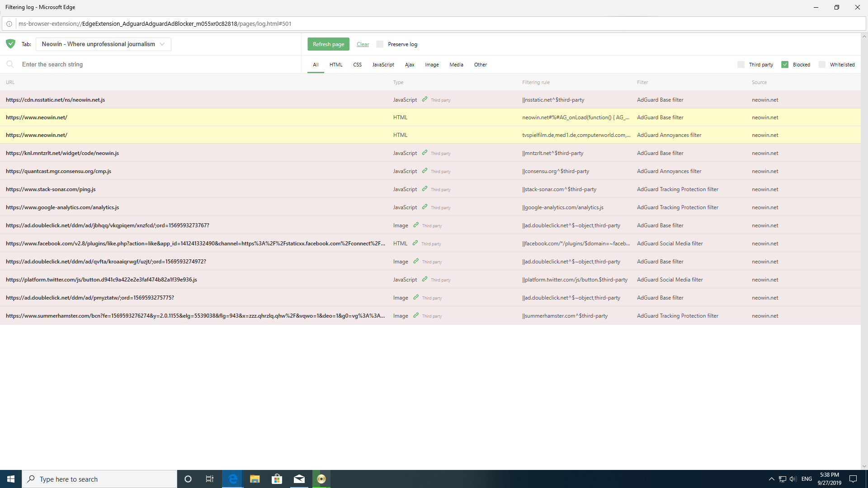
Task: Expand the dropdown arrow next to Neowin tab name
Action: [x=162, y=44]
